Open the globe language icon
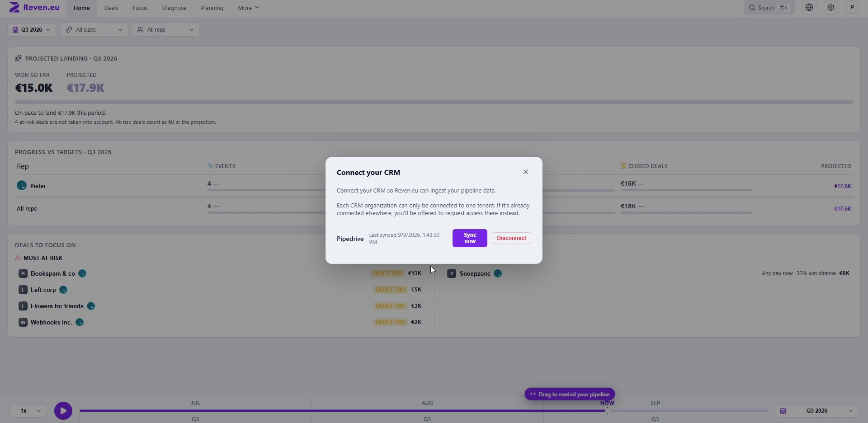This screenshot has width=868, height=423. point(809,7)
